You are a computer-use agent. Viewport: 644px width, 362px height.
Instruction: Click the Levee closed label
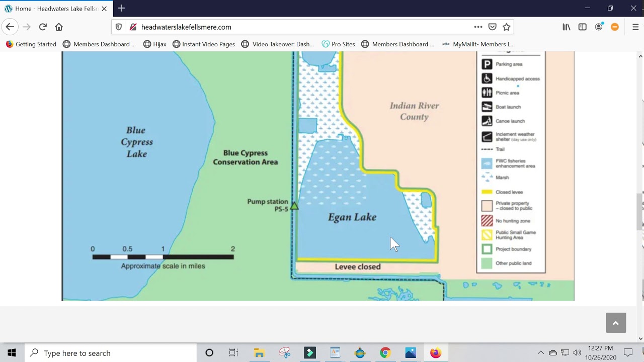coord(358,267)
